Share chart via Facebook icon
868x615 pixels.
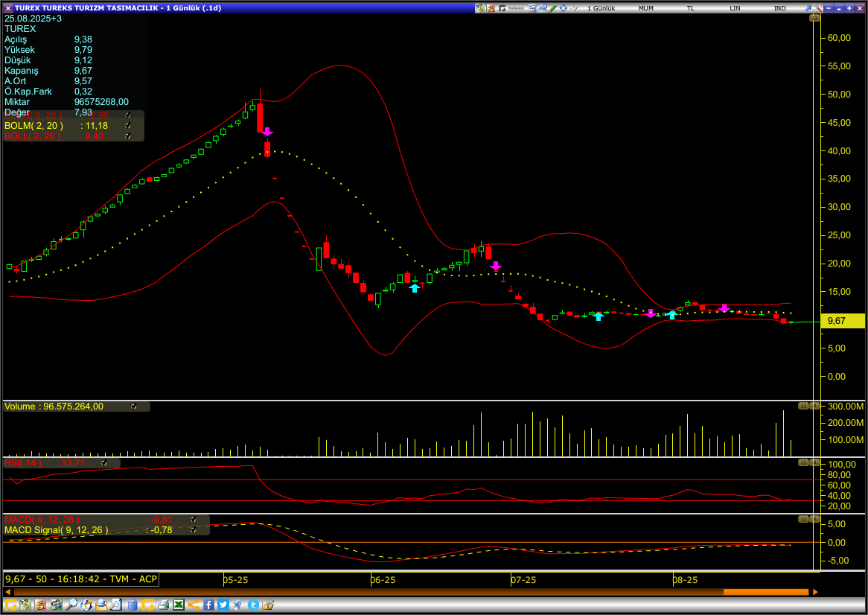208,605
